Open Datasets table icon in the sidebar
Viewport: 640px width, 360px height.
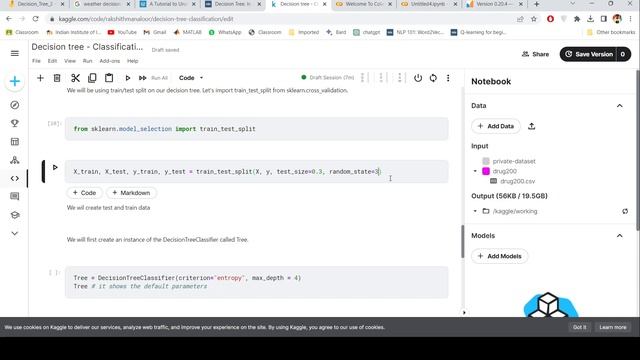tap(15, 142)
